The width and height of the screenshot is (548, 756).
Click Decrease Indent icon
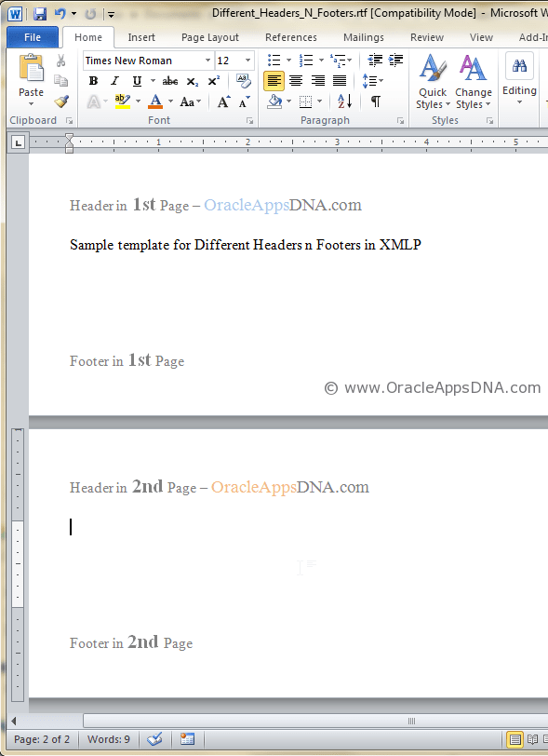(x=375, y=61)
